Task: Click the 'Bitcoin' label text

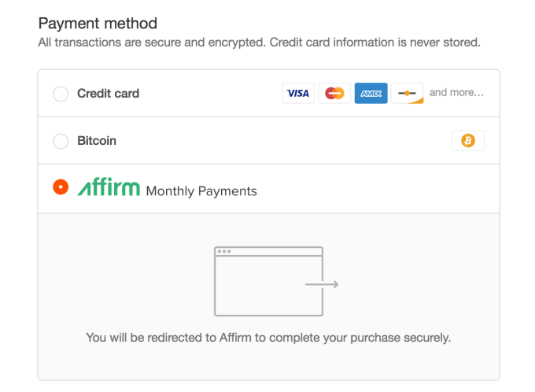Action: pos(97,141)
